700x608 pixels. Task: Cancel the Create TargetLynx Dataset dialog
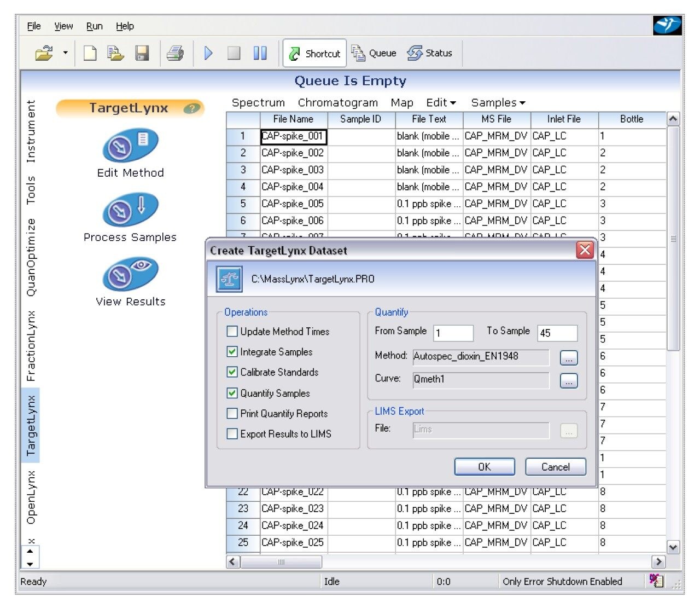[x=555, y=466]
